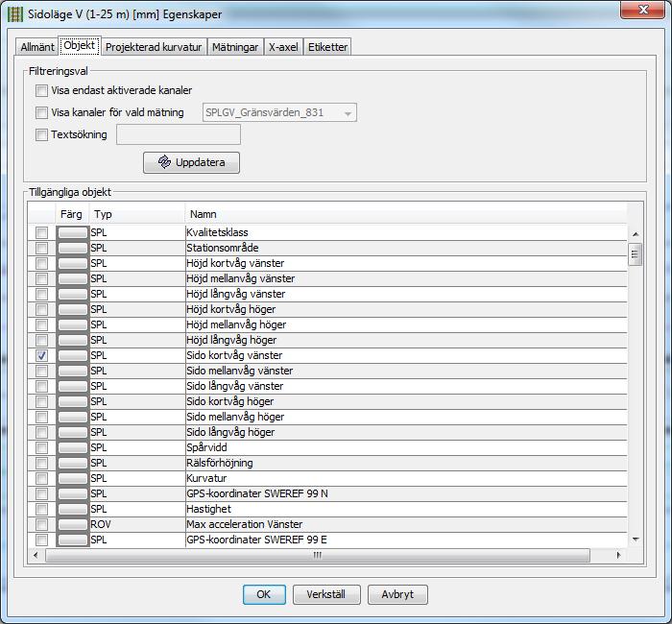The height and width of the screenshot is (624, 672).
Task: Select the GPS-koordinater SWEREF 99 N name
Action: pyautogui.click(x=257, y=493)
